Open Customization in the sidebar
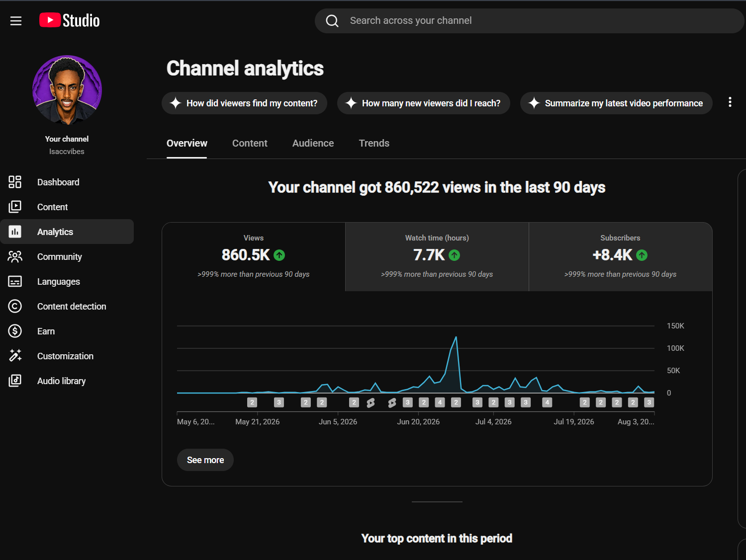The image size is (746, 560). click(x=67, y=356)
